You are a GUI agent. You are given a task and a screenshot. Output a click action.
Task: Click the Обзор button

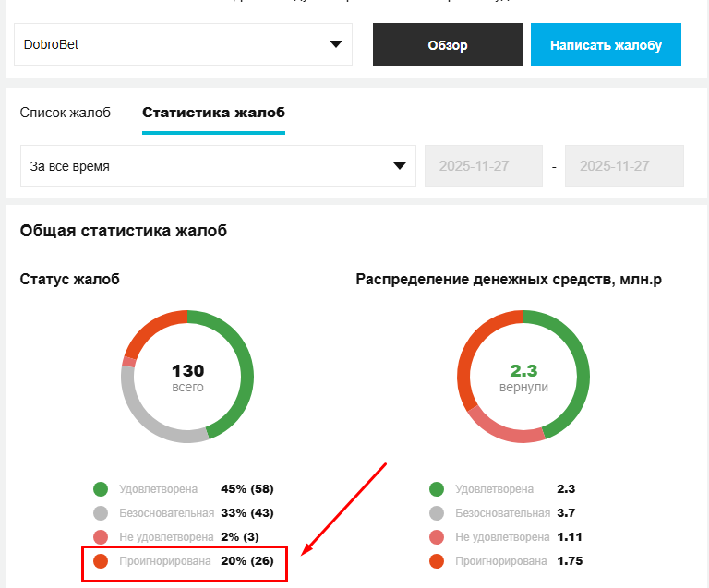coord(448,45)
